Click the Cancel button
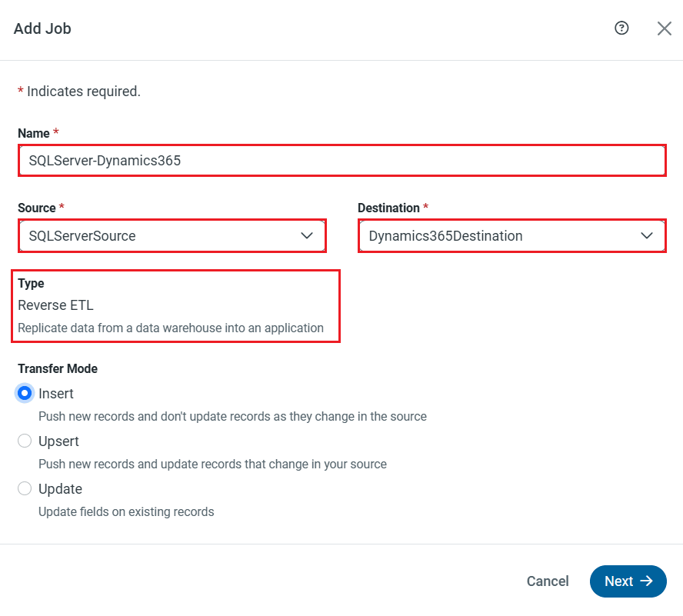The height and width of the screenshot is (616, 683). point(548,581)
